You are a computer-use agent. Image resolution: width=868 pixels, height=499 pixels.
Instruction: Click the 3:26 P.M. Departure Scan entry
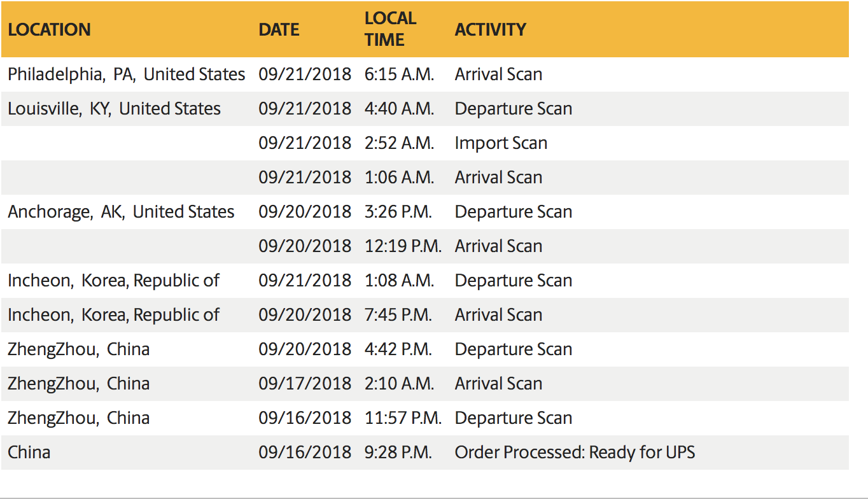pyautogui.click(x=513, y=212)
